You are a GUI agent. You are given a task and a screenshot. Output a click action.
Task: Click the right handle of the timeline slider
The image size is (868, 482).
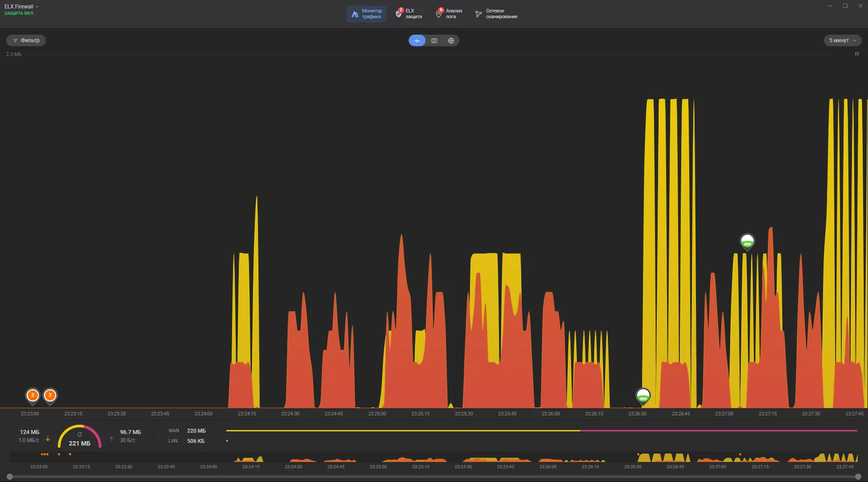tap(858, 477)
